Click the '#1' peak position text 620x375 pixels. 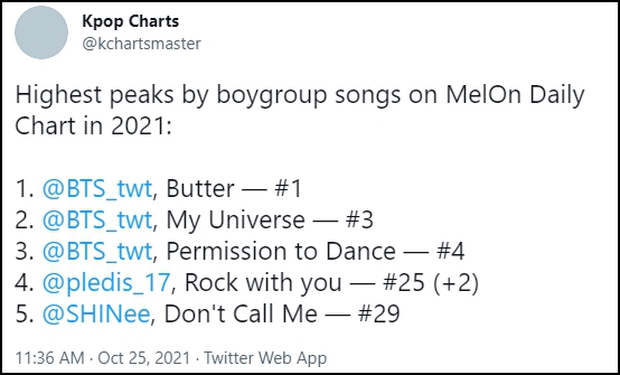coord(288,189)
